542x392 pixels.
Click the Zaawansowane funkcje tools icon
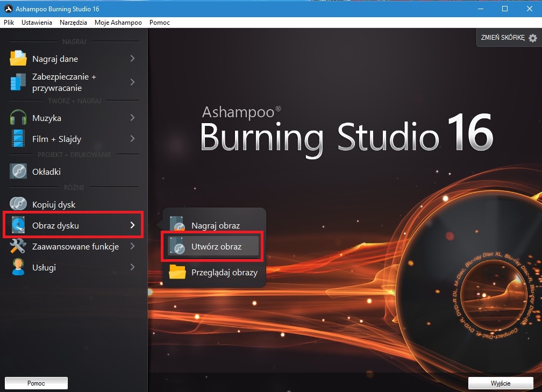[18, 246]
